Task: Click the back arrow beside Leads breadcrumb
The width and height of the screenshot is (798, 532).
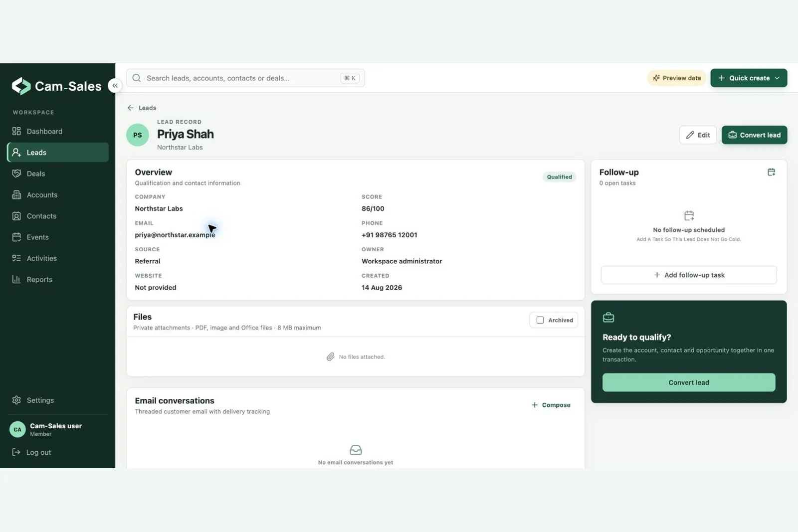Action: (131, 108)
